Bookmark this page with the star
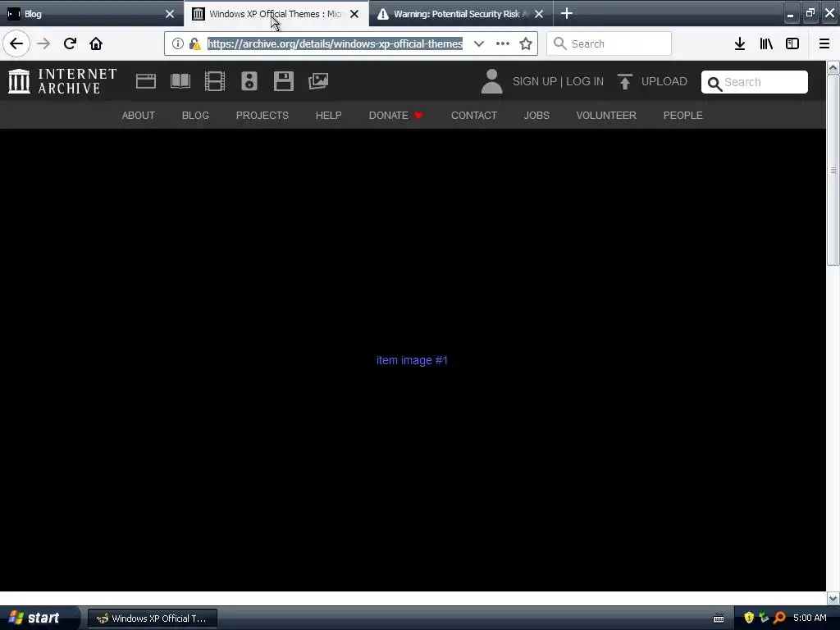Viewport: 840px width, 630px height. [526, 43]
